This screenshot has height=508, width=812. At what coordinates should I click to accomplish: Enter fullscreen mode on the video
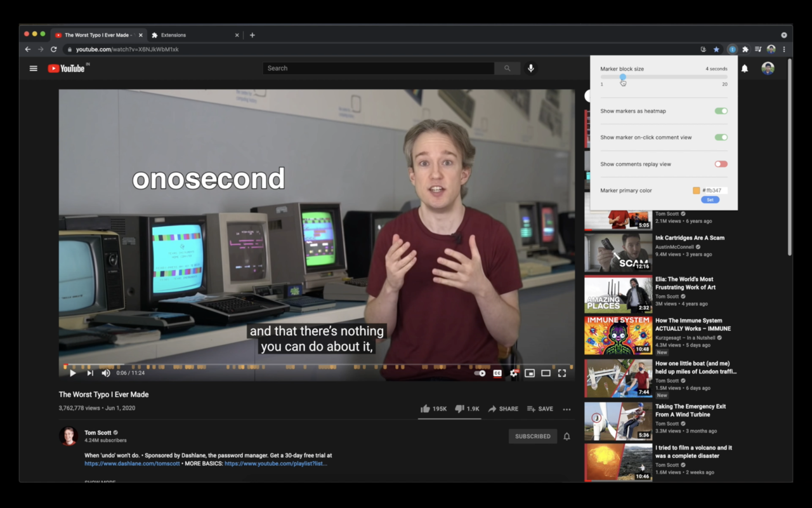[561, 373]
